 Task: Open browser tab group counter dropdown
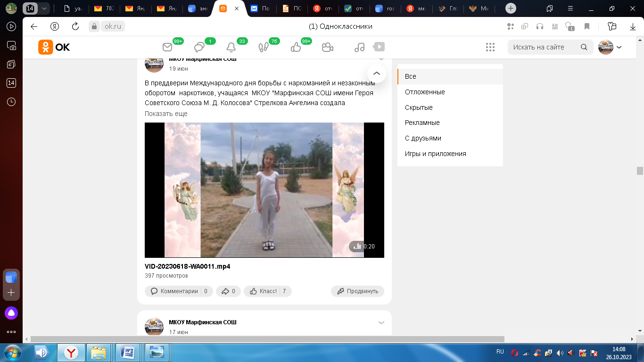click(x=44, y=8)
